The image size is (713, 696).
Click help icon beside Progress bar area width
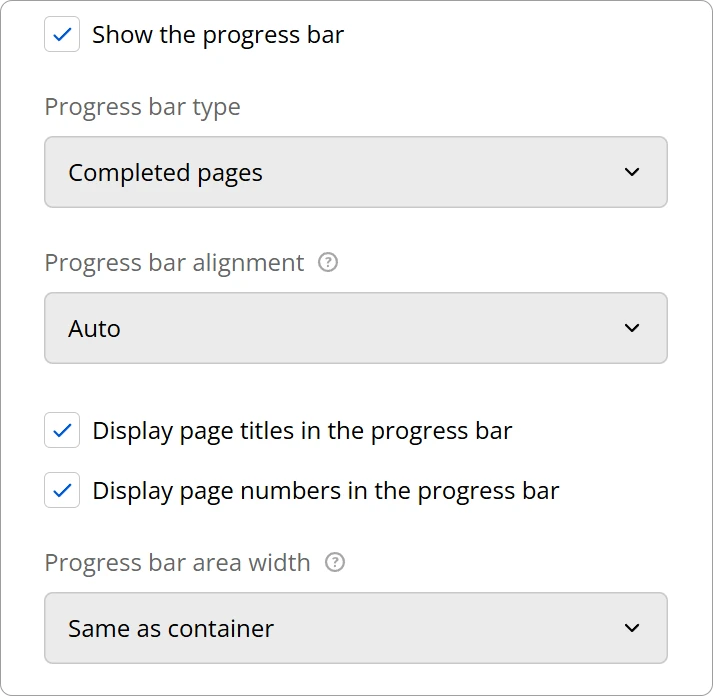coord(335,563)
